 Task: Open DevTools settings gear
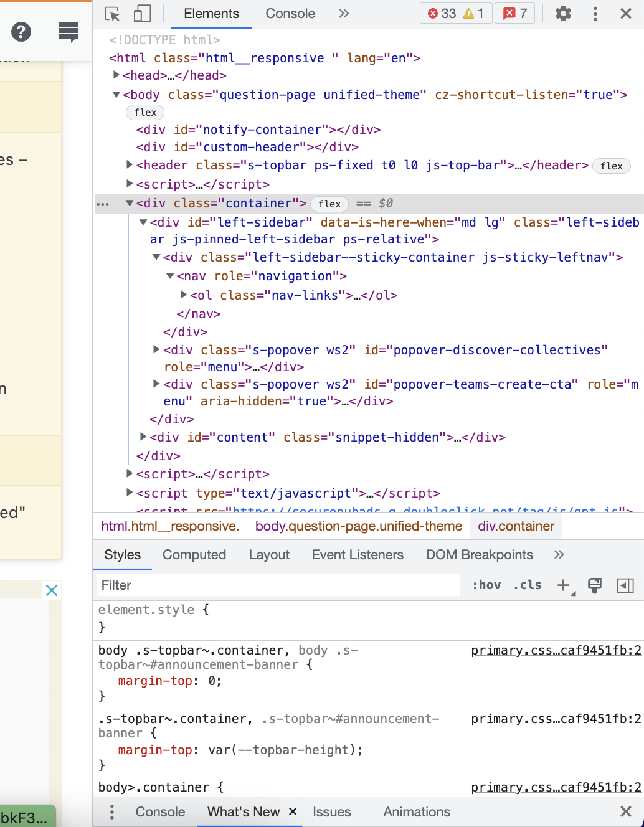tap(563, 14)
